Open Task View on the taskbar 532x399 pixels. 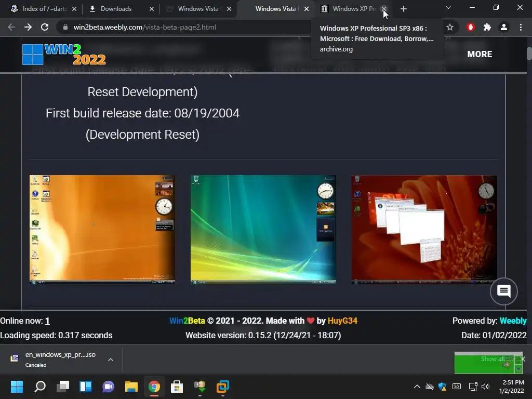coord(63,387)
